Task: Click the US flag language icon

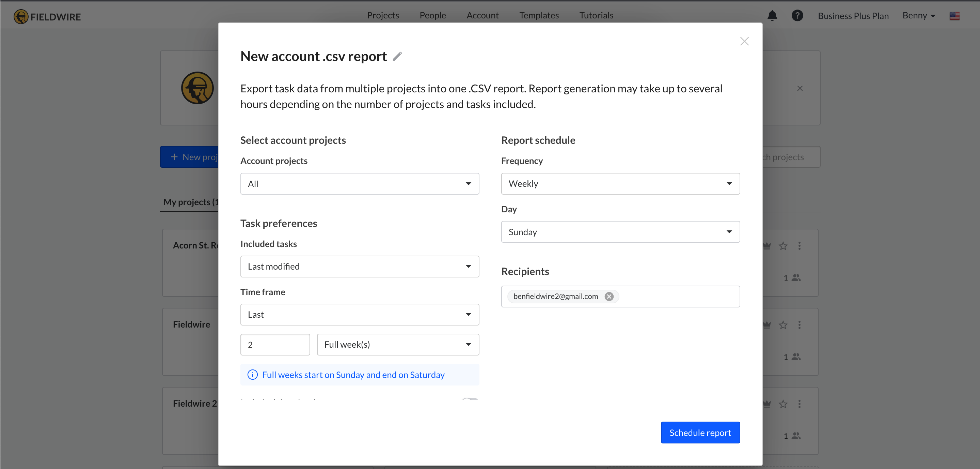Action: [954, 16]
